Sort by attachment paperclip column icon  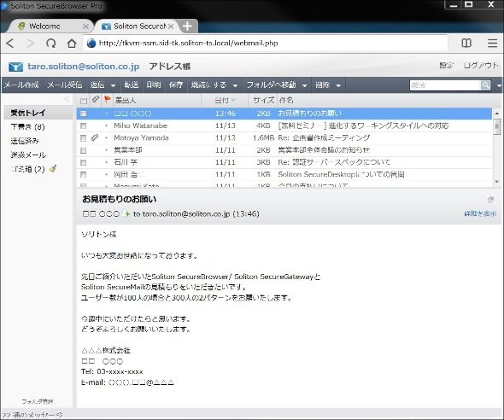[x=95, y=100]
